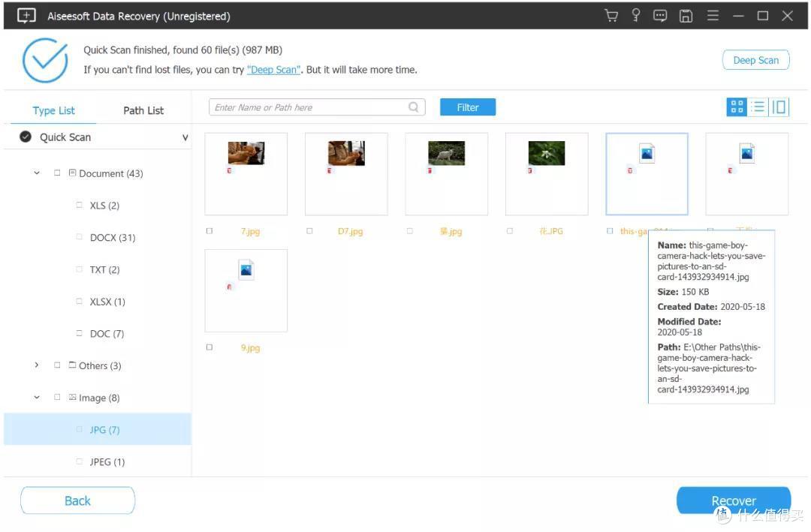The height and width of the screenshot is (532, 811).
Task: Expand the Others tree node
Action: (x=37, y=365)
